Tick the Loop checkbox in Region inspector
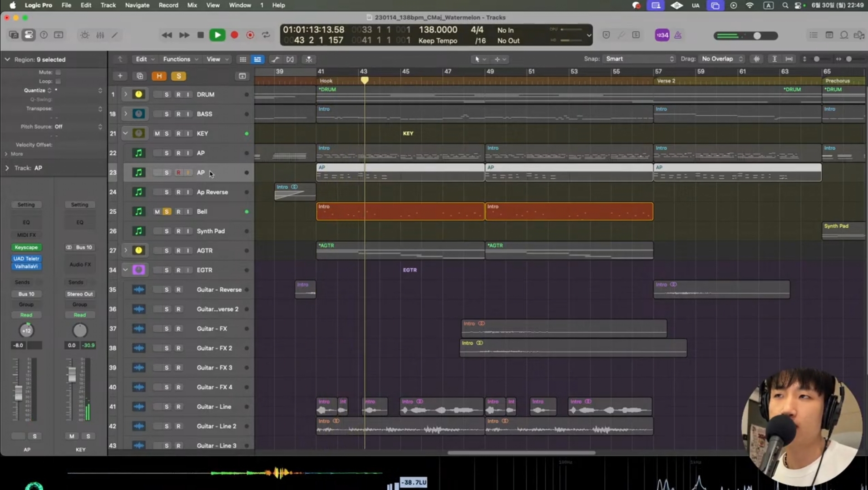This screenshot has height=490, width=868. 58,81
